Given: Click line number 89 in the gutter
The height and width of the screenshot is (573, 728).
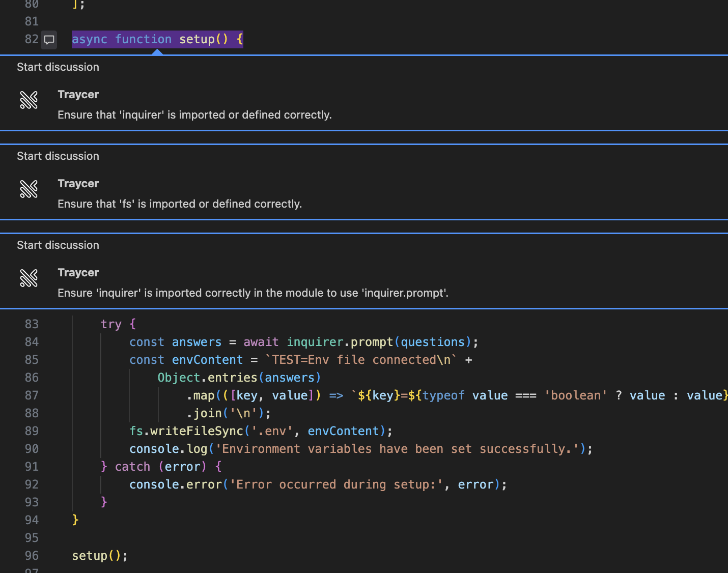Looking at the screenshot, I should (32, 431).
